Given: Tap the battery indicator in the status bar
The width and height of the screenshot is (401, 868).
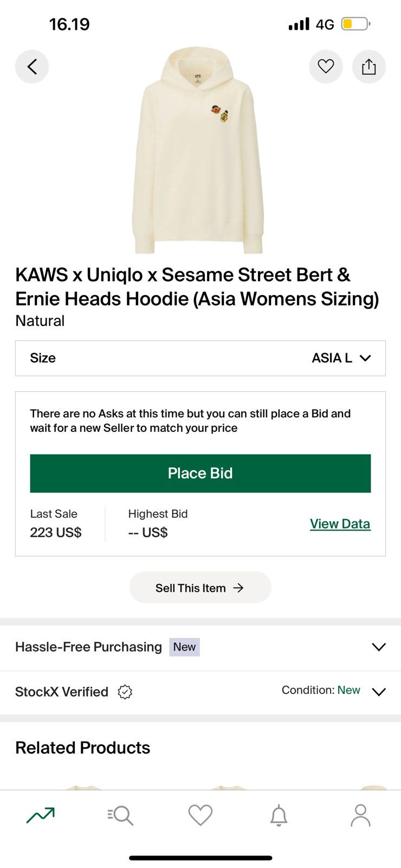Looking at the screenshot, I should [x=355, y=24].
